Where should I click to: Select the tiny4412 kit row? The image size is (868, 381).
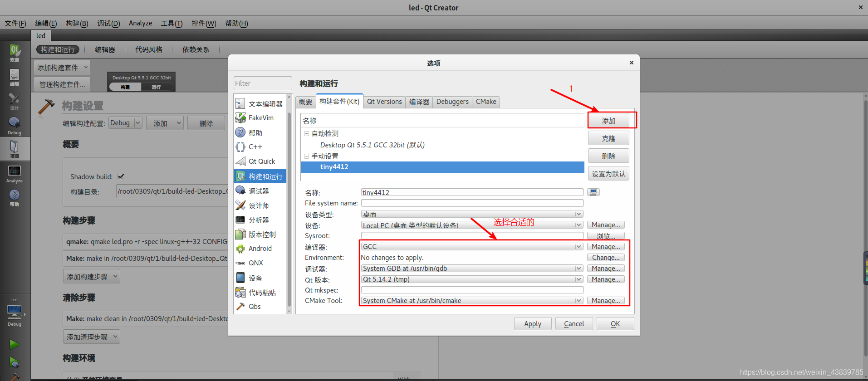[x=442, y=167]
